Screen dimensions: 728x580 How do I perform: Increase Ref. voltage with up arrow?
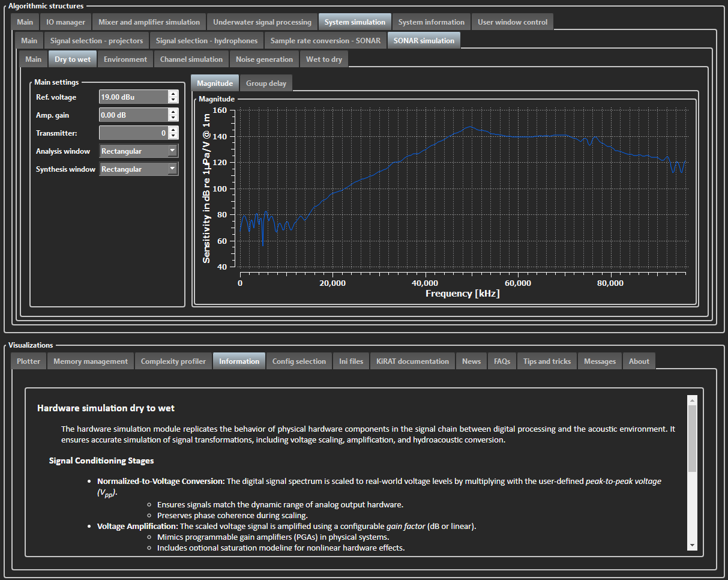point(173,94)
